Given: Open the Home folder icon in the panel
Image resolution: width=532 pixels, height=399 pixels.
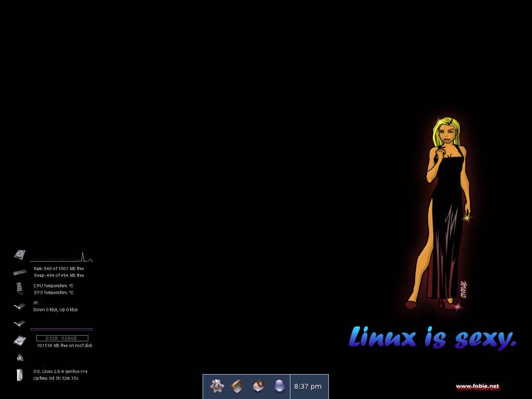Looking at the screenshot, I should click(259, 386).
